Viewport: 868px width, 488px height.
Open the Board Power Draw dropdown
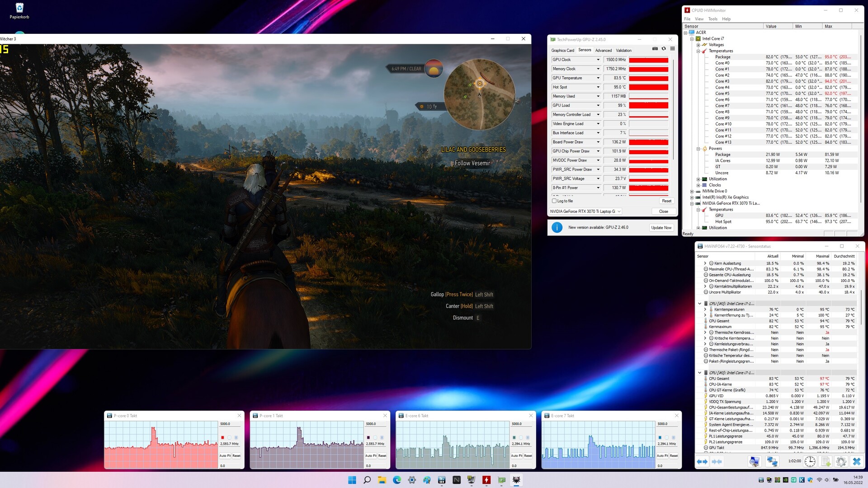click(598, 142)
